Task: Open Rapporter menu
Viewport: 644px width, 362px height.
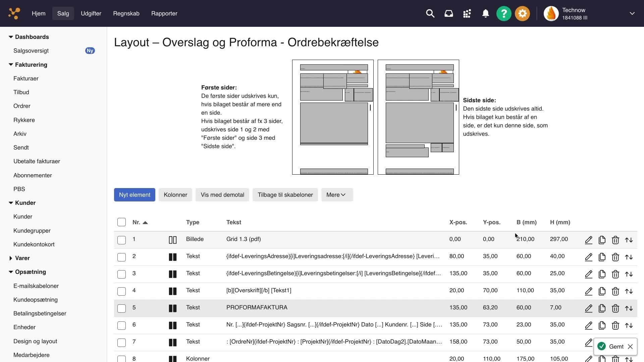Action: (164, 13)
